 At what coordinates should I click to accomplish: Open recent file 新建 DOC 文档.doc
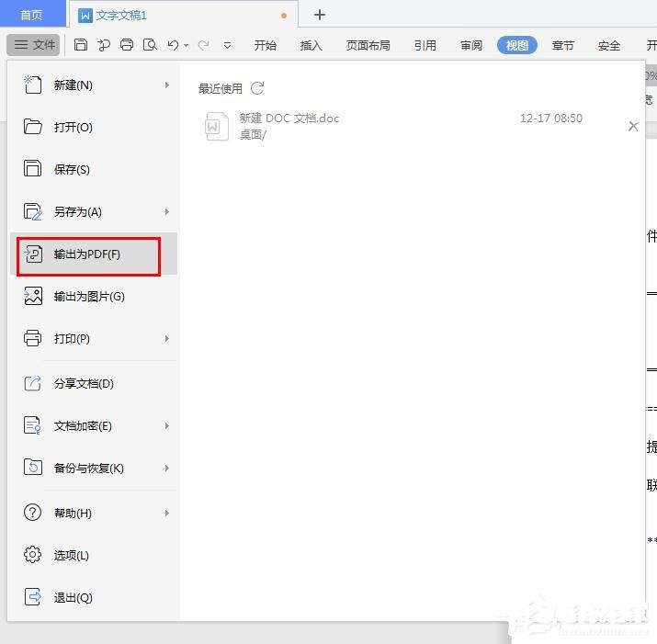tap(413, 126)
